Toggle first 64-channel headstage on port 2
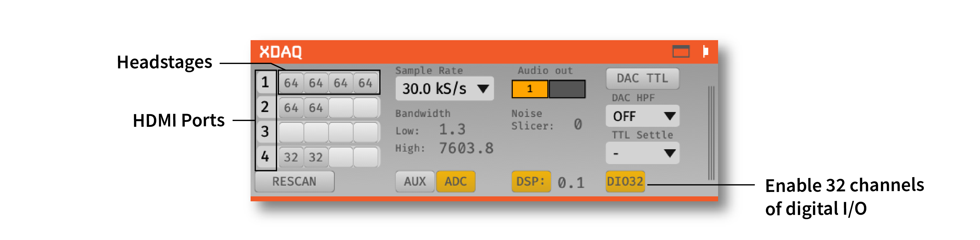The width and height of the screenshot is (980, 240). pyautogui.click(x=291, y=107)
